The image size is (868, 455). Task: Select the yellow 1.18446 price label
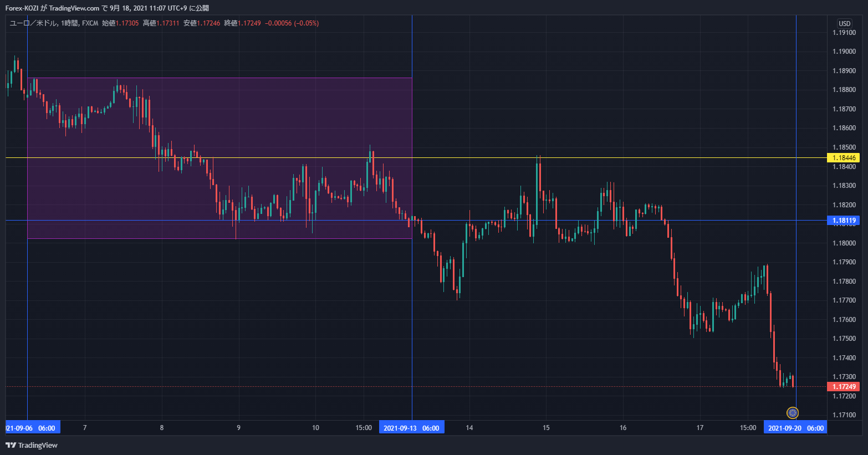tap(843, 158)
